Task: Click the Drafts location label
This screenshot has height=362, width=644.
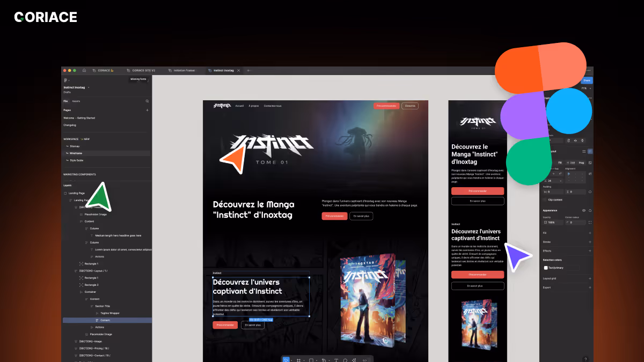Action: pyautogui.click(x=67, y=92)
